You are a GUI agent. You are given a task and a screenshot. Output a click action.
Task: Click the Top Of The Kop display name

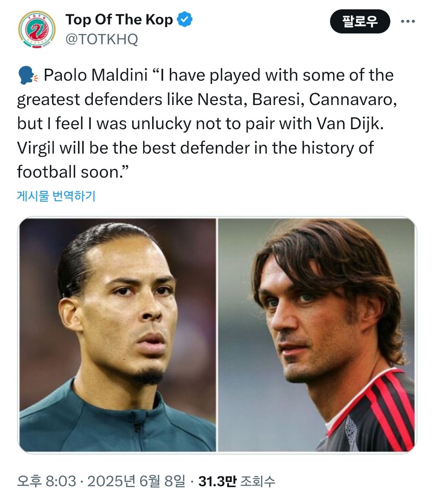(x=119, y=19)
